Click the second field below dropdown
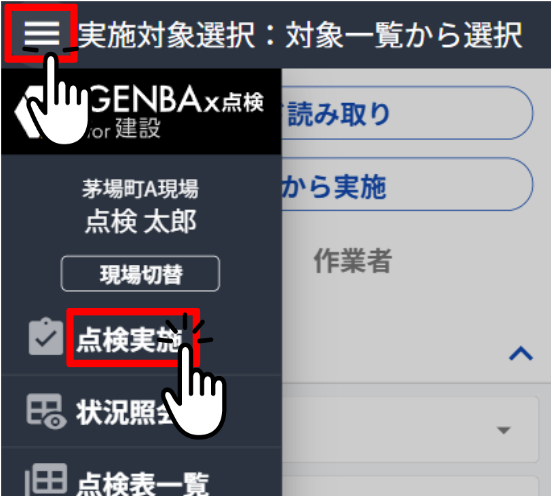The image size is (551, 496). pyautogui.click(x=410, y=486)
